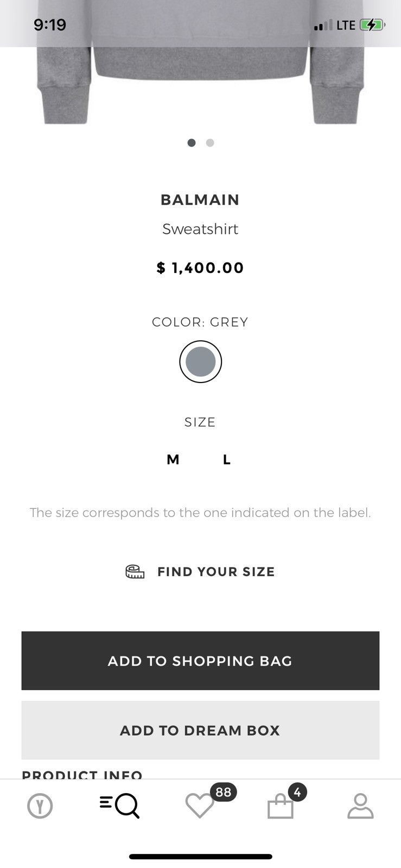Open the wishlist heart icon
This screenshot has width=401, height=868.
pos(200,806)
